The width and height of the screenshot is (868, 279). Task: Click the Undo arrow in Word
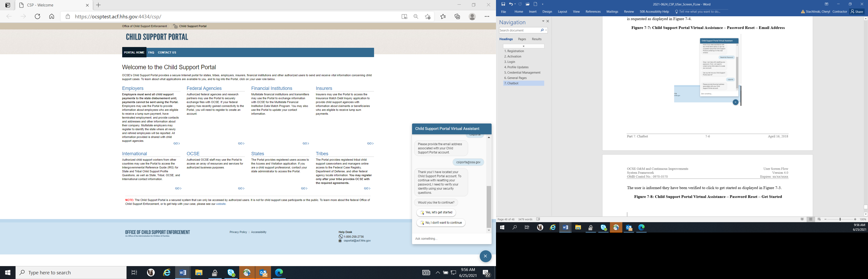[x=511, y=4]
